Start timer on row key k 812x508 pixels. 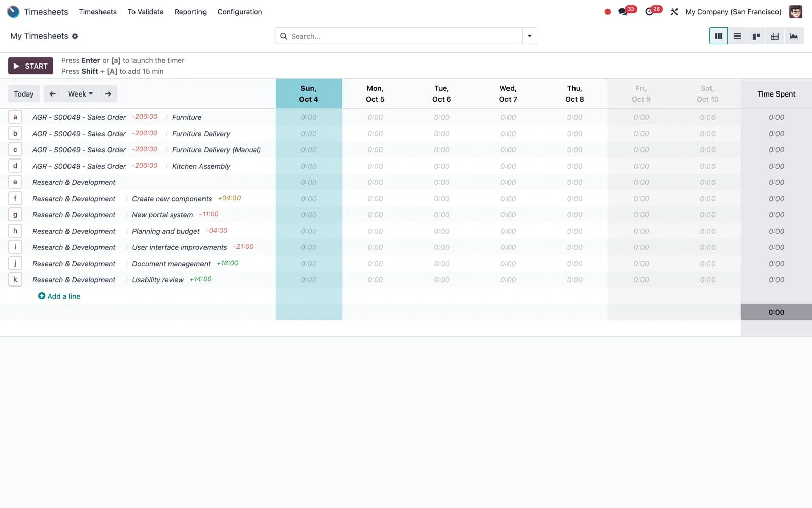pyautogui.click(x=15, y=280)
